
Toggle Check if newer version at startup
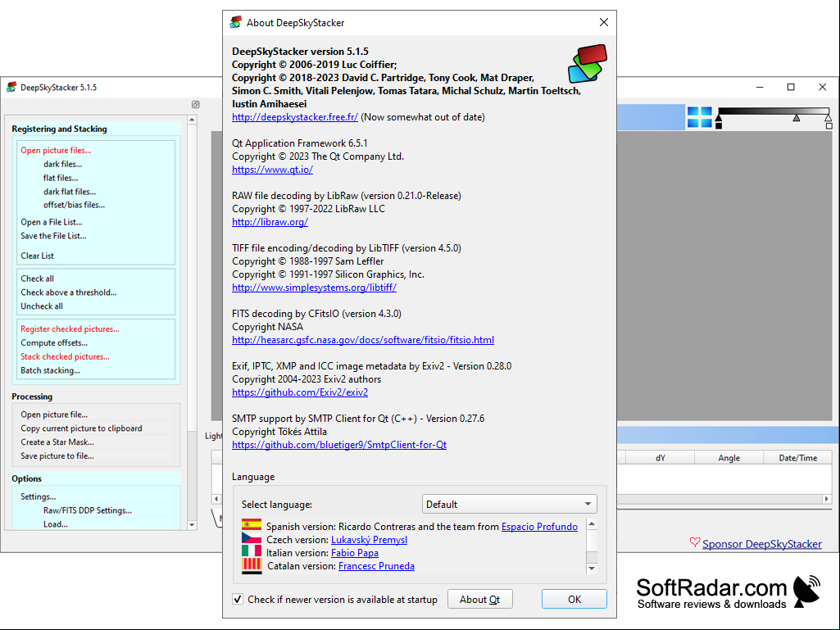[x=238, y=599]
